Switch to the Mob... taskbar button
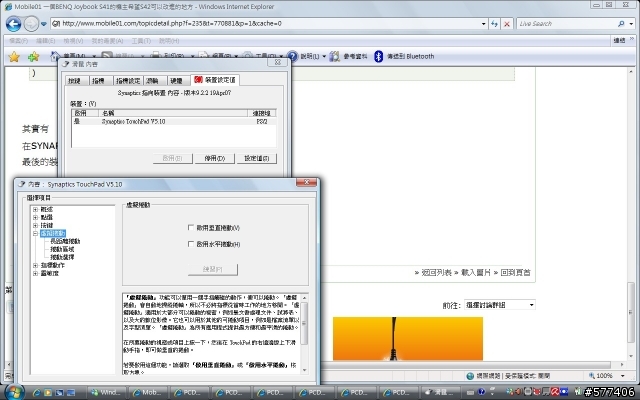The width and height of the screenshot is (640, 400). pos(147,393)
